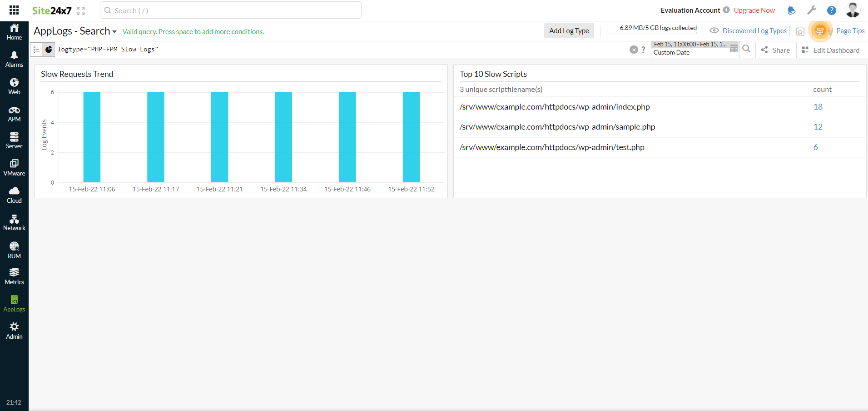Select VMware from the sidebar menu
The image size is (868, 411).
click(14, 167)
